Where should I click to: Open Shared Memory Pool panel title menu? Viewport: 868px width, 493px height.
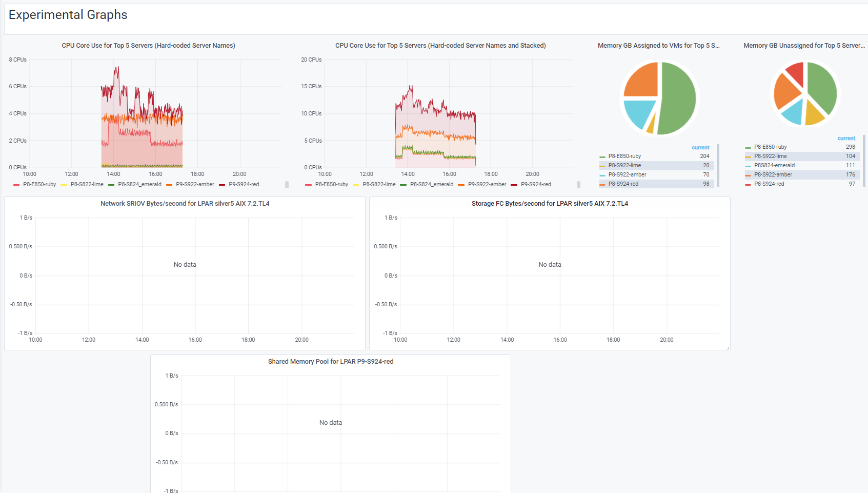[331, 362]
